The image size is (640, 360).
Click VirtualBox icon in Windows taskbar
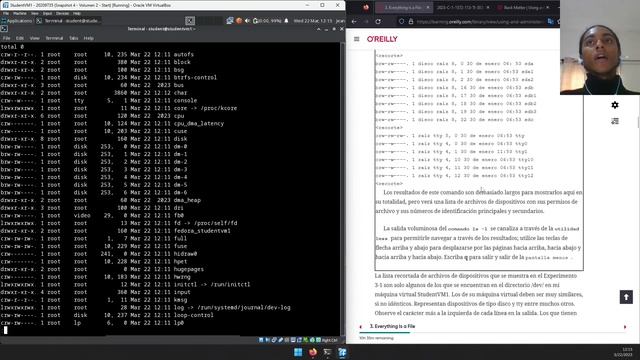click(342, 352)
